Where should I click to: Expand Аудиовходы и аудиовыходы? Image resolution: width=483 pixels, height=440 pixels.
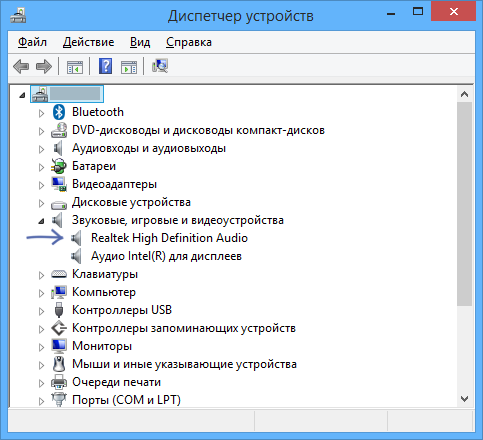click(41, 149)
